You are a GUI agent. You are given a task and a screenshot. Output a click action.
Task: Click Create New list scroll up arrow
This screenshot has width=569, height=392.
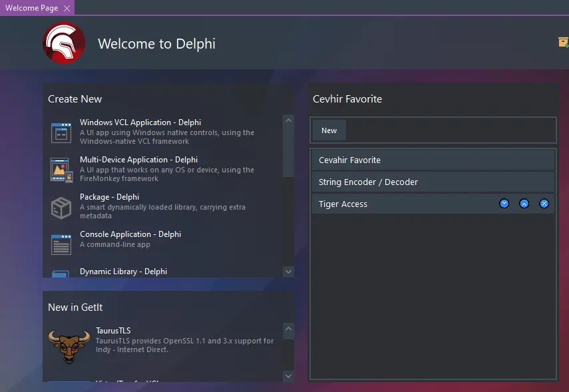(x=288, y=120)
